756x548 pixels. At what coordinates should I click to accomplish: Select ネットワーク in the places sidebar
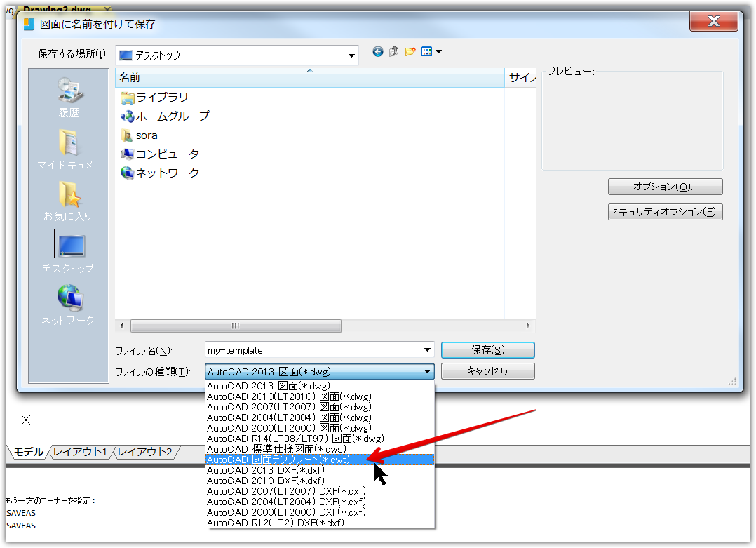68,305
